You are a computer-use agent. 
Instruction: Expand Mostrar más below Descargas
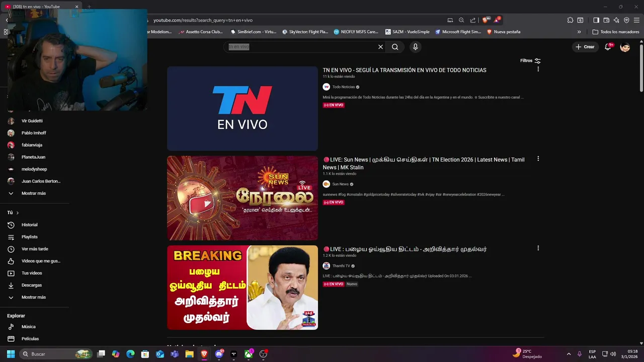[x=34, y=298]
